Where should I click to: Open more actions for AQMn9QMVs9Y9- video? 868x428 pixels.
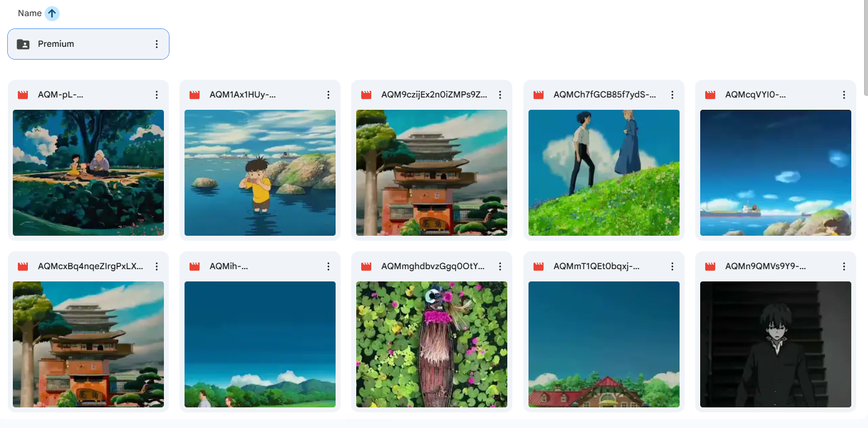[844, 266]
